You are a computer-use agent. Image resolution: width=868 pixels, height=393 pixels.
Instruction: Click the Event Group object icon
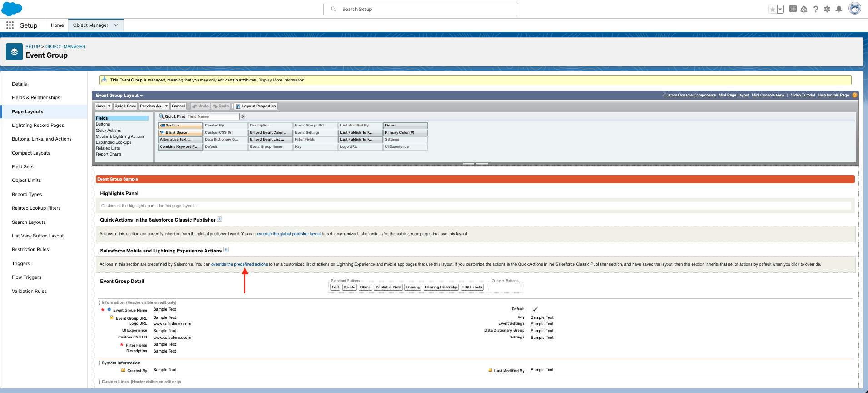point(14,52)
